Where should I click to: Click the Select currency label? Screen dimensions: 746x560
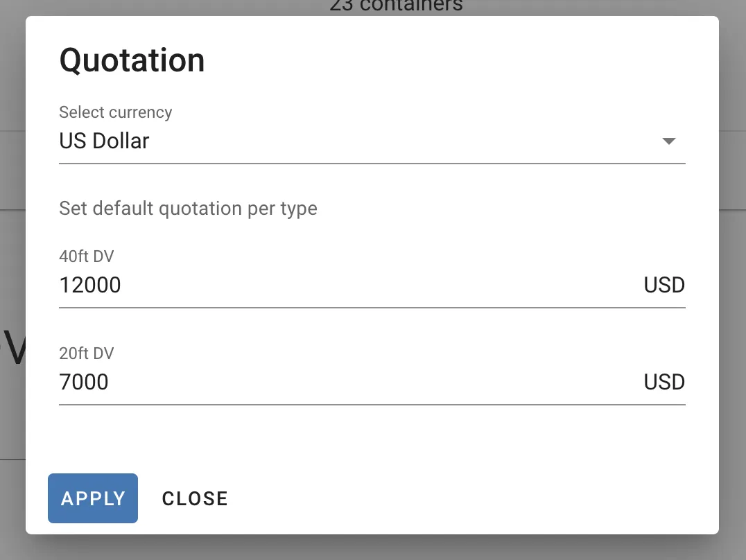tap(115, 112)
